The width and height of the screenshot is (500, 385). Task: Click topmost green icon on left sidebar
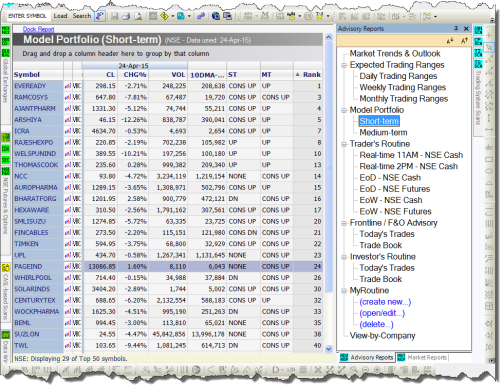(x=6, y=31)
